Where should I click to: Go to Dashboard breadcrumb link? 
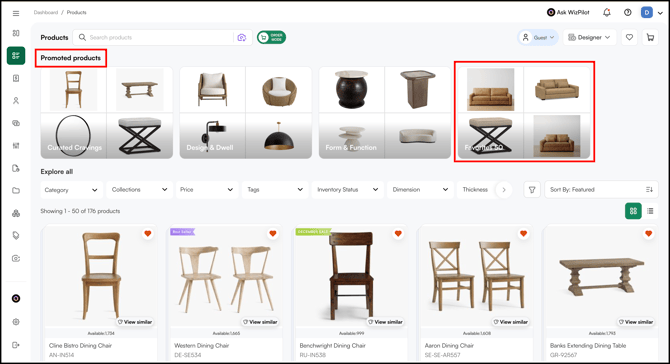pos(46,12)
